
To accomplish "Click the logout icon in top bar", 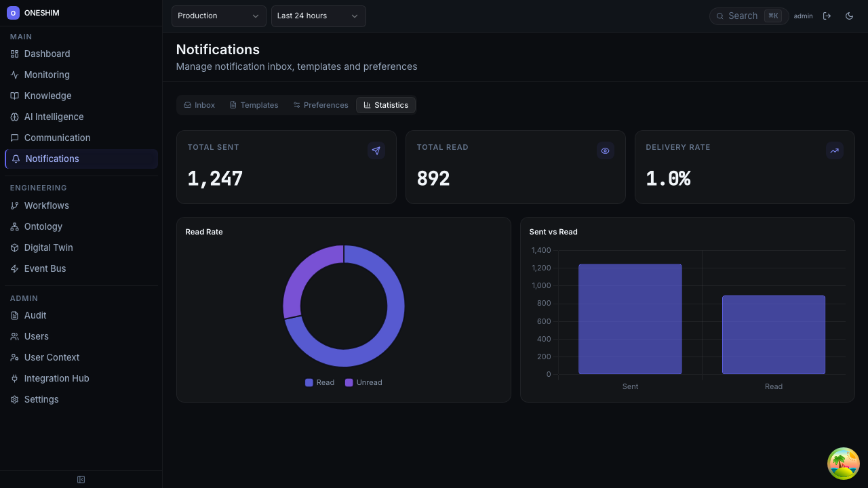I will (x=827, y=16).
